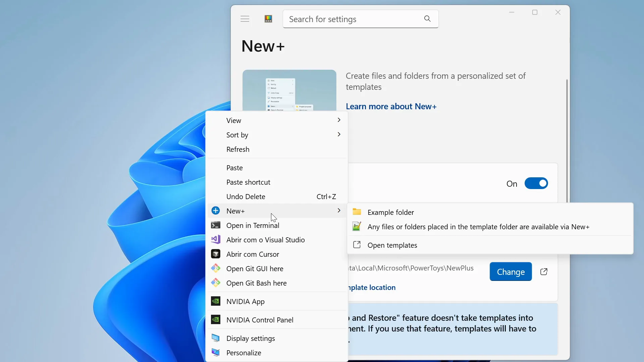Open template folder via icon beside Change
644x362 pixels.
544,271
